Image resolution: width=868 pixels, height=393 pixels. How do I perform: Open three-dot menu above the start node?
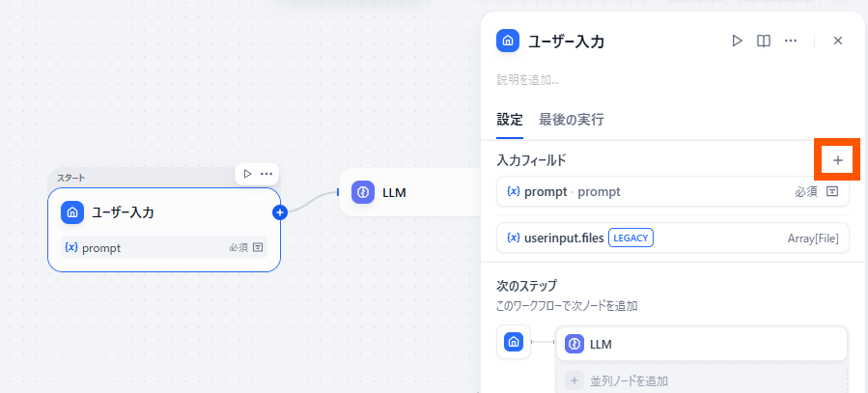click(x=266, y=174)
